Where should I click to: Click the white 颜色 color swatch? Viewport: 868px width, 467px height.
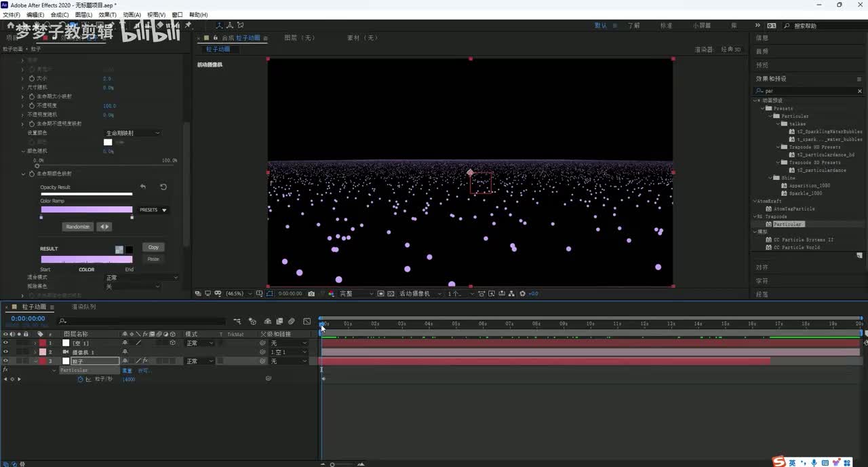tap(108, 143)
